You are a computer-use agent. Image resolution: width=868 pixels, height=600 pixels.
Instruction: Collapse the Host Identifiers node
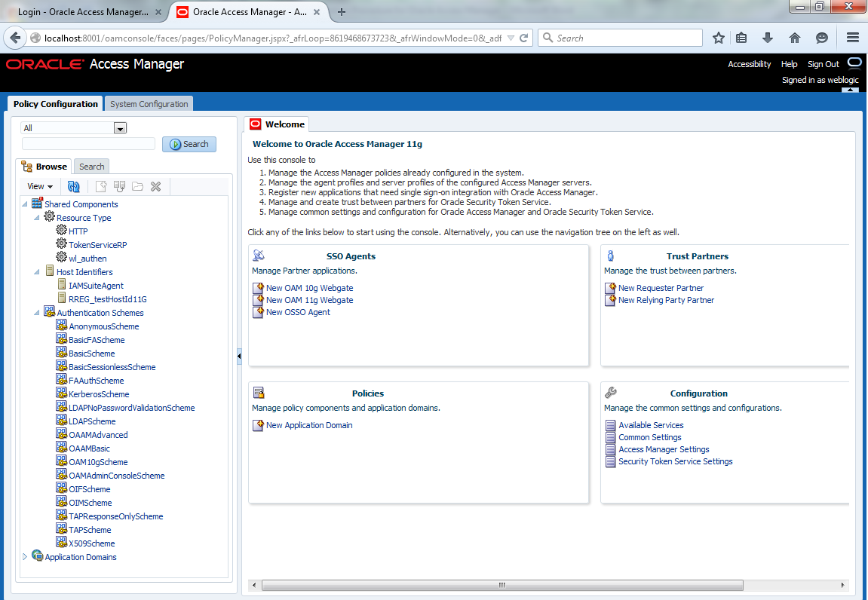[x=37, y=272]
